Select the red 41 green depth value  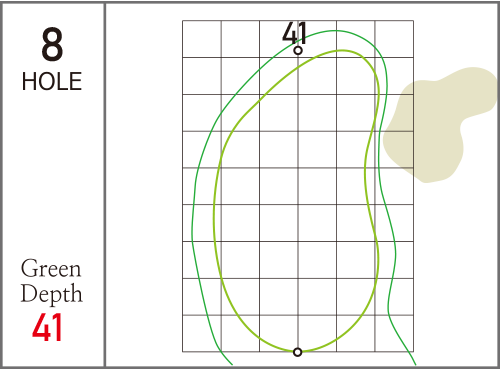point(47,327)
